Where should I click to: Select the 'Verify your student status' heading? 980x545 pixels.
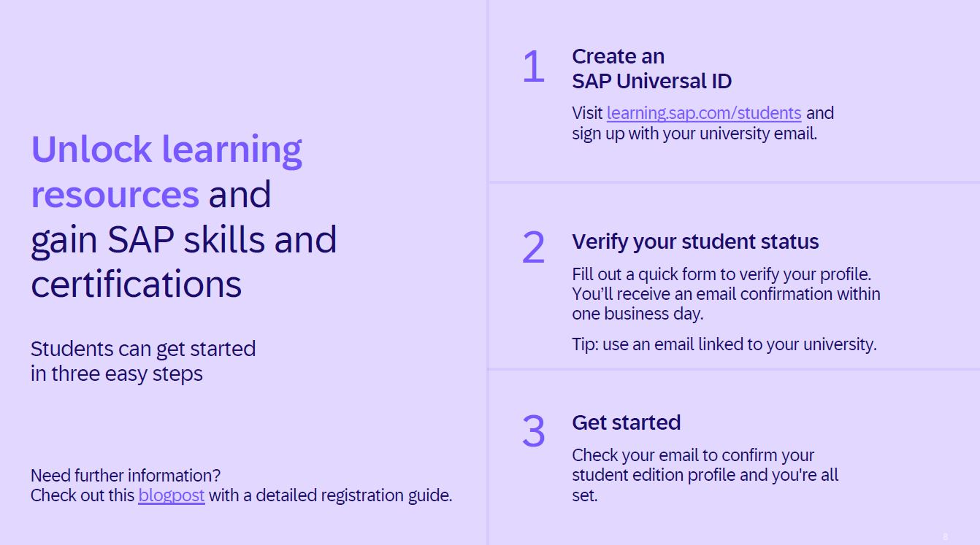[x=695, y=241]
